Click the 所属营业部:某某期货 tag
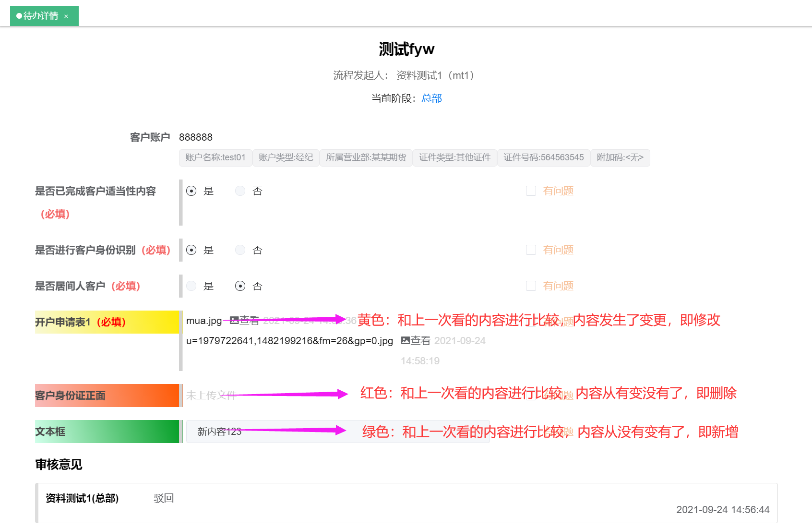 pos(366,157)
